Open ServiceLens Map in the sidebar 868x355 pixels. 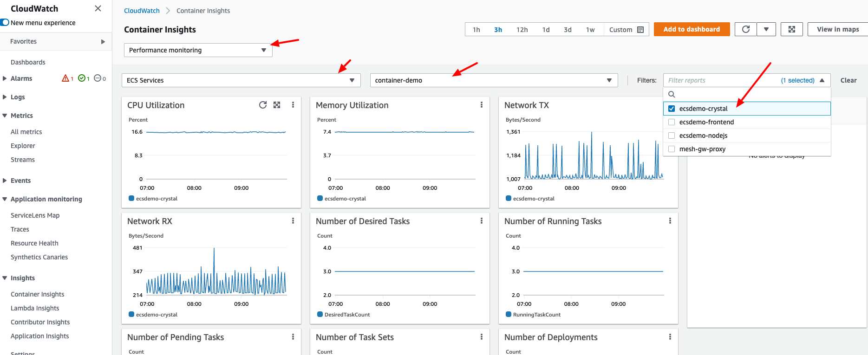[35, 215]
